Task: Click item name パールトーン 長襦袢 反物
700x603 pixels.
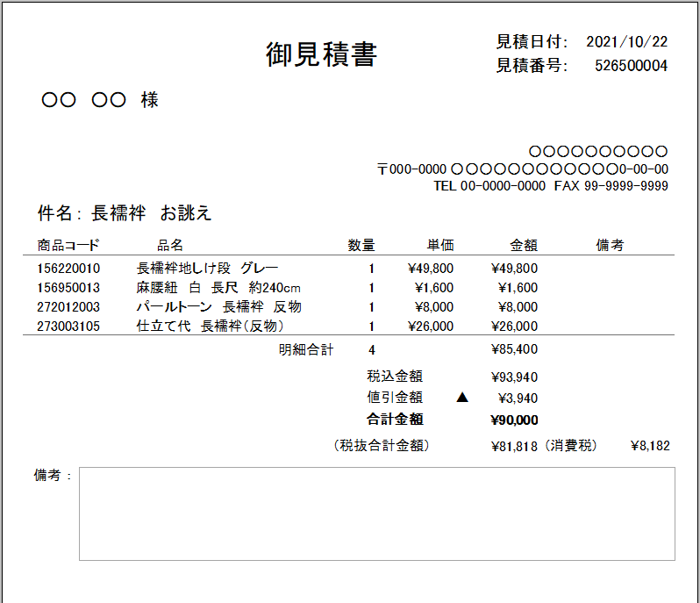Action: 218,307
